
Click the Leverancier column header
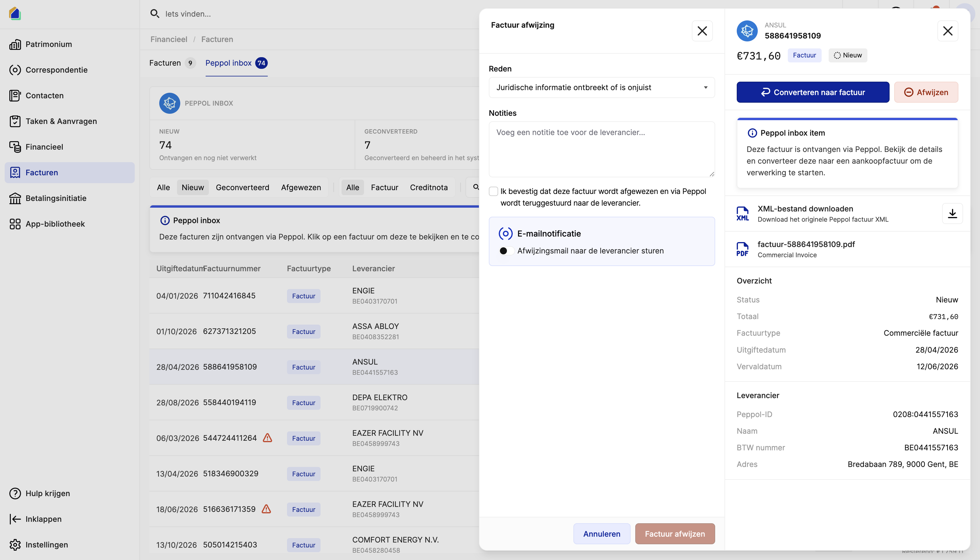[373, 268]
